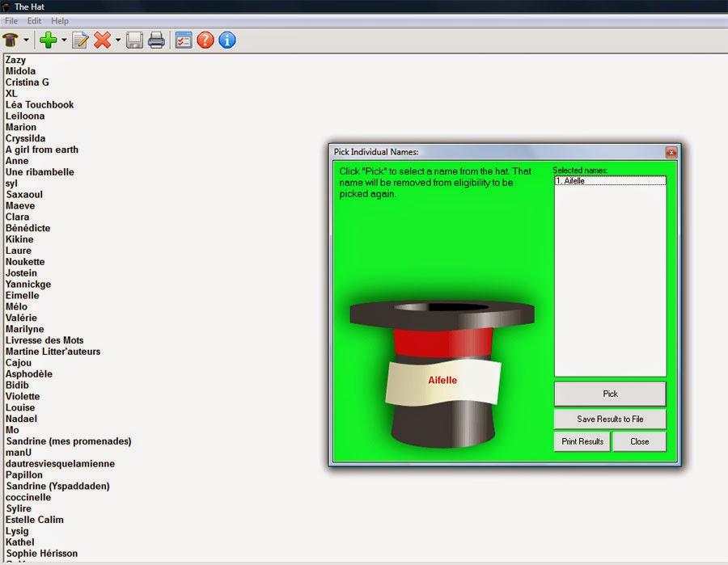Open the Edit menu
Image resolution: width=728 pixels, height=565 pixels.
pos(34,20)
